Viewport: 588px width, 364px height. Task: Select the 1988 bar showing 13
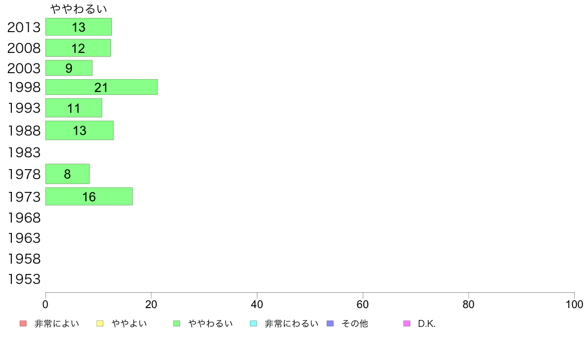pyautogui.click(x=80, y=131)
